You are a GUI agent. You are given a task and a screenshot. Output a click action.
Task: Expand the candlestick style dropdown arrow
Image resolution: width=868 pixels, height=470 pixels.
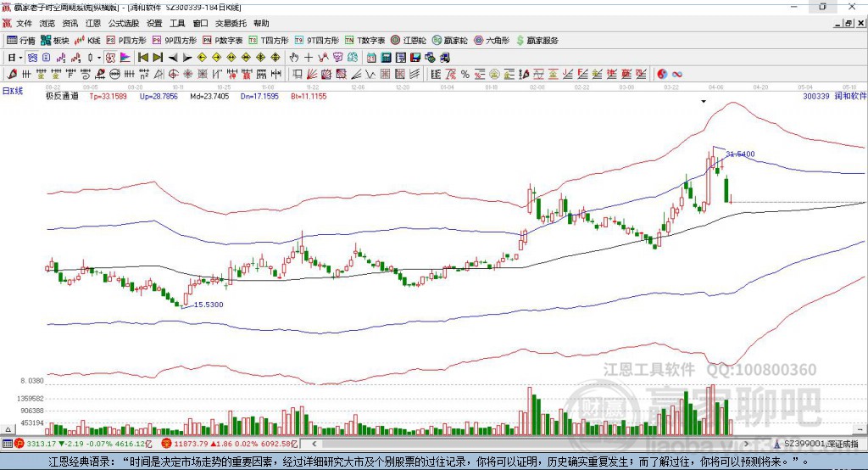(99, 58)
